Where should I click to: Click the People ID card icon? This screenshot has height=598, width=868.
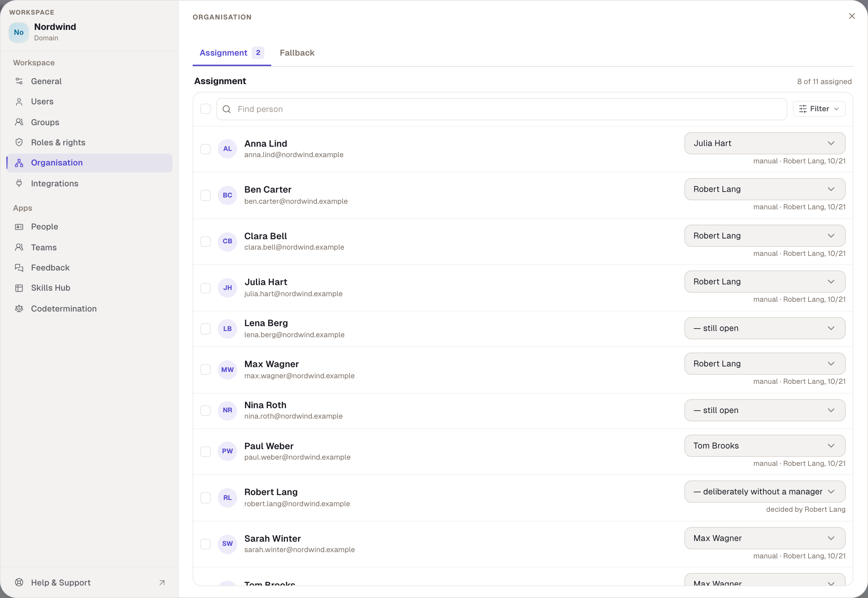(x=19, y=227)
